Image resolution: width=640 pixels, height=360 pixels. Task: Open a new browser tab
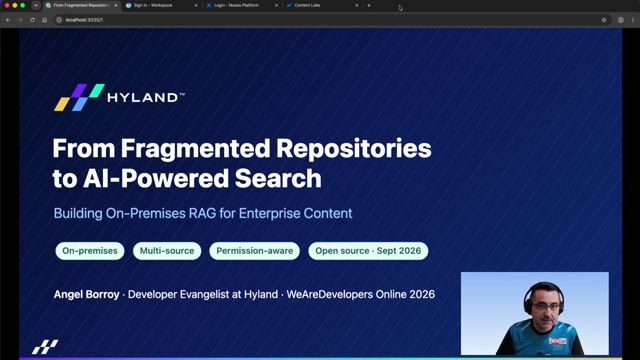point(369,5)
